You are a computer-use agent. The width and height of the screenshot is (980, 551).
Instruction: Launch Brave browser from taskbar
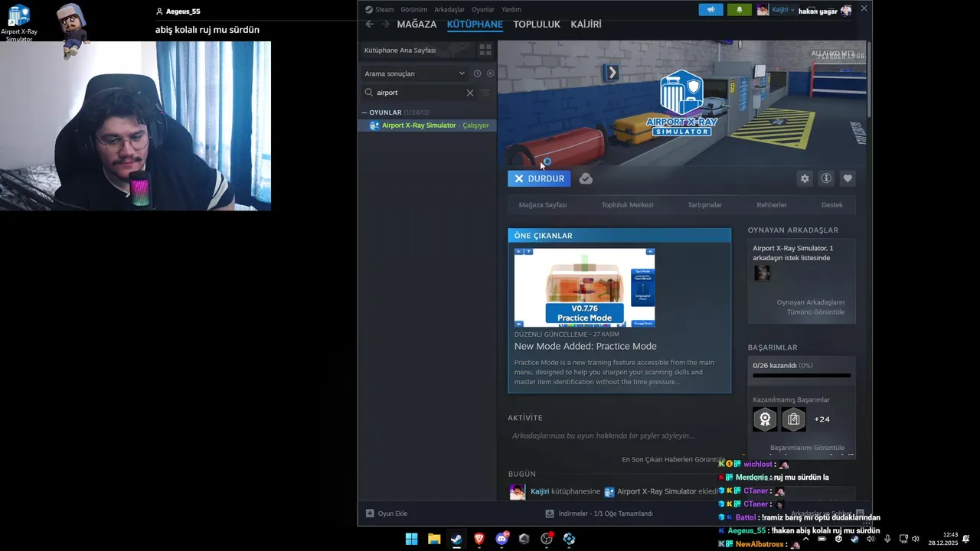pos(479,539)
